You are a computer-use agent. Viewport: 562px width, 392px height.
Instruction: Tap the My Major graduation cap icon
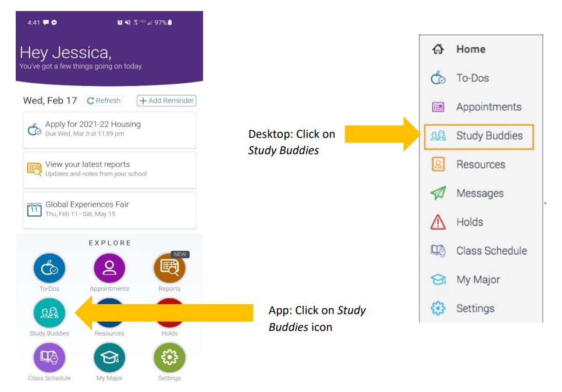point(109,358)
